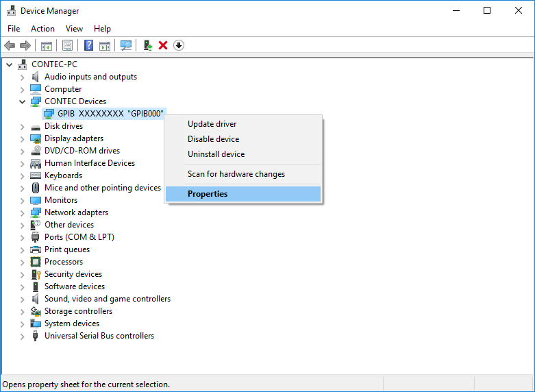The width and height of the screenshot is (535, 392).
Task: Expand the Network adapters category
Action: tap(22, 212)
